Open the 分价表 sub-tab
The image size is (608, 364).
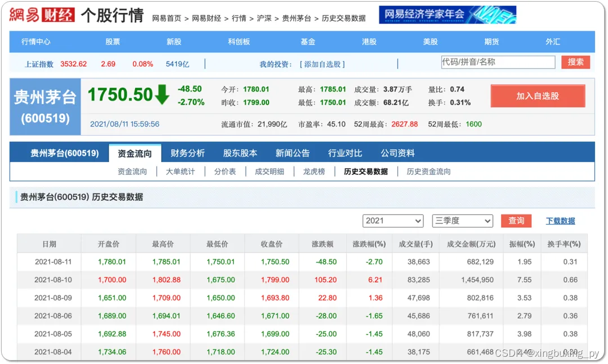coord(225,172)
